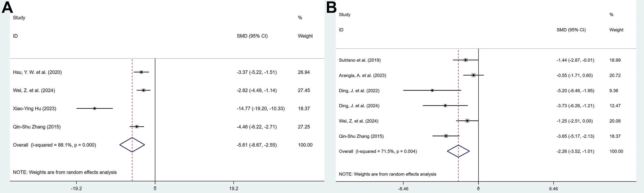The image size is (644, 193).
Task: Click the Xiao-Ying Hu (2023) data point marker
Action: pos(95,108)
